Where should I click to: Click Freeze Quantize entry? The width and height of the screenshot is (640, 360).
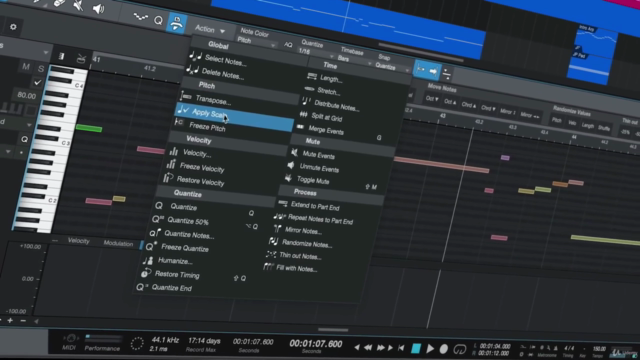(184, 248)
